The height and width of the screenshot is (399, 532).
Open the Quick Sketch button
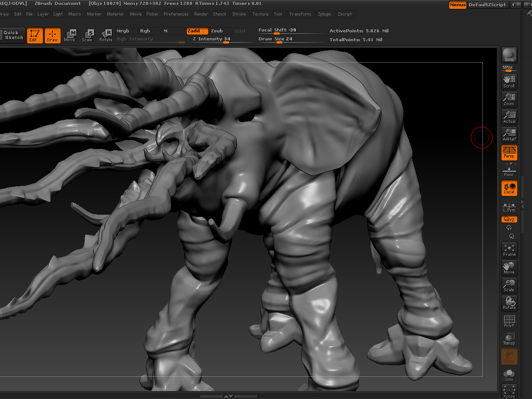(x=12, y=35)
